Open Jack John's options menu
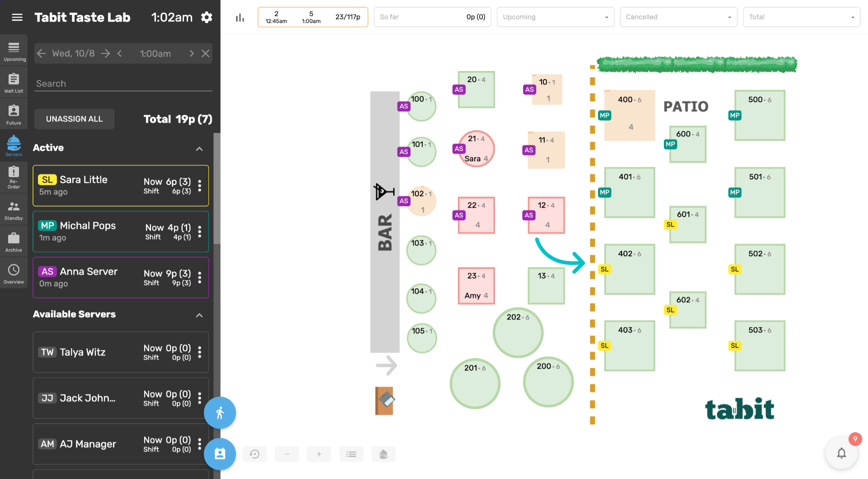This screenshot has width=868, height=479. pos(200,398)
